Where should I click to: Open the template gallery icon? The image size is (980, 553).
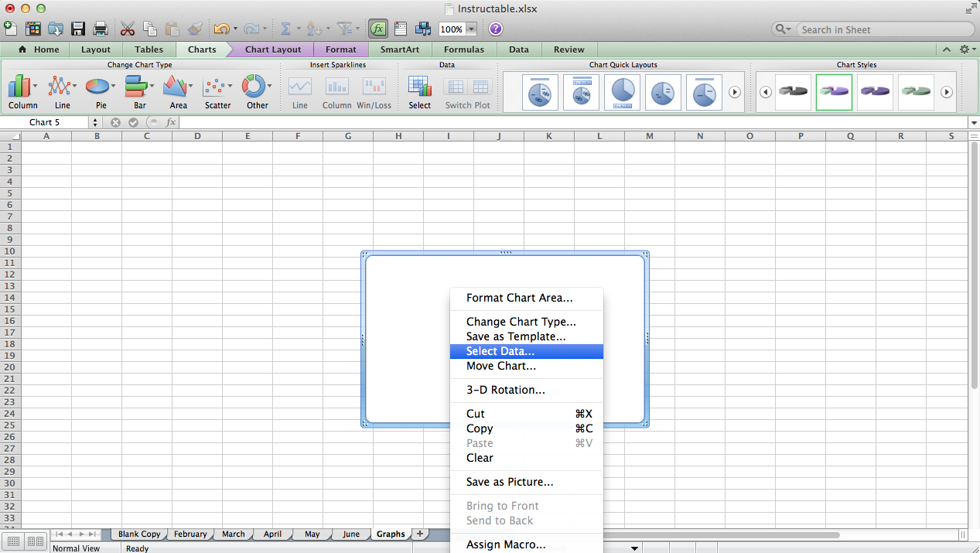click(x=33, y=29)
